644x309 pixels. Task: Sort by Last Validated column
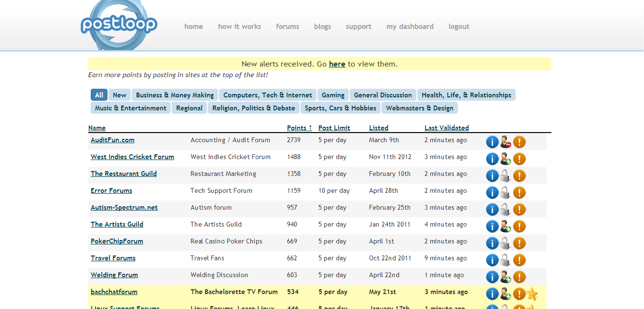pos(447,128)
